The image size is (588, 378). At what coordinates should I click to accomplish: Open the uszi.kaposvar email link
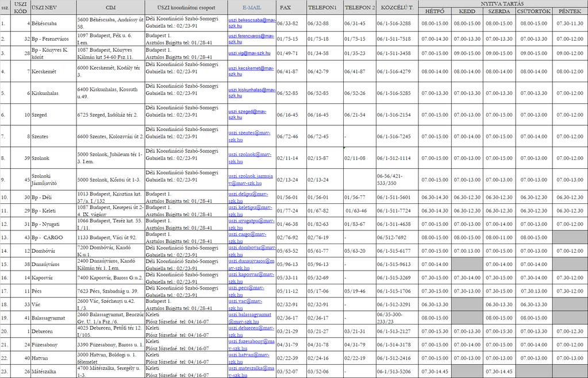[x=251, y=277]
